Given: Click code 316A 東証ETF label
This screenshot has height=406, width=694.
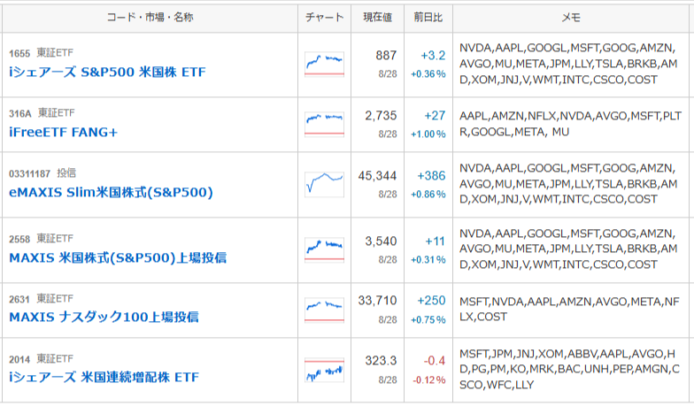Looking at the screenshot, I should (42, 113).
